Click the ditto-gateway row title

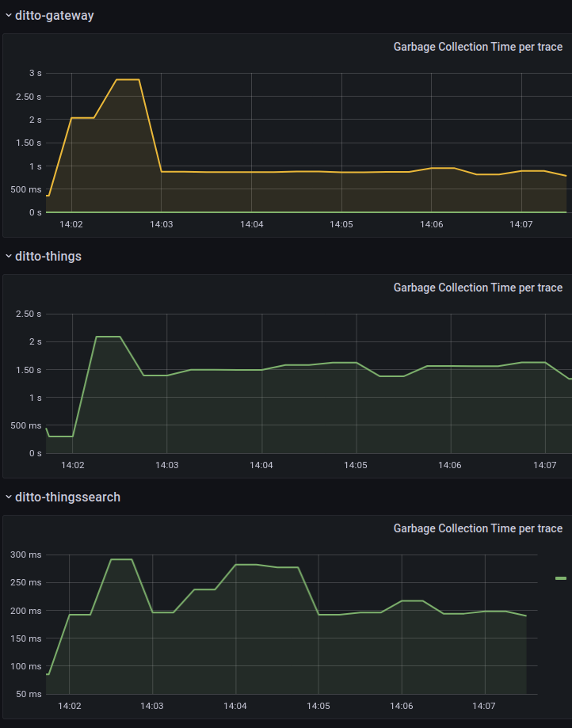pos(54,15)
